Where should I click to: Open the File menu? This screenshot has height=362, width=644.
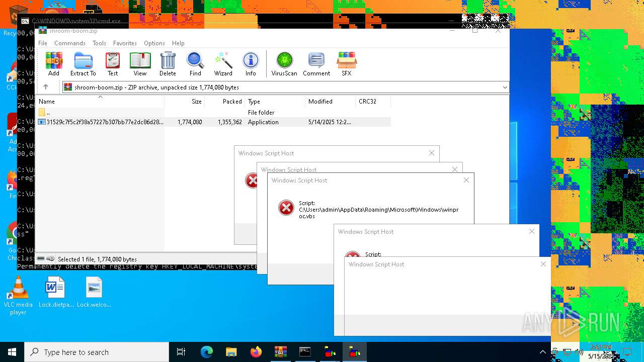tap(43, 43)
